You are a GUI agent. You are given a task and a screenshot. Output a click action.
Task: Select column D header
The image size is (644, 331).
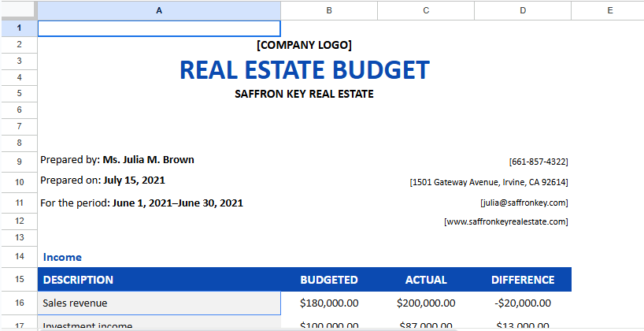[523, 10]
